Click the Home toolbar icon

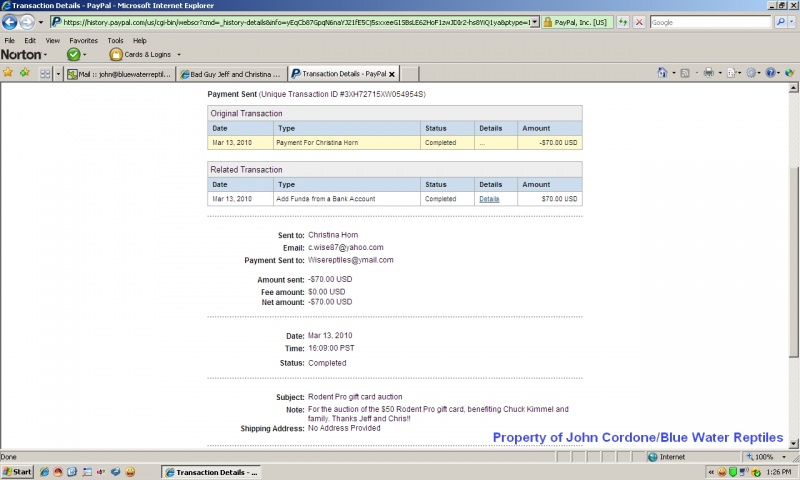662,73
